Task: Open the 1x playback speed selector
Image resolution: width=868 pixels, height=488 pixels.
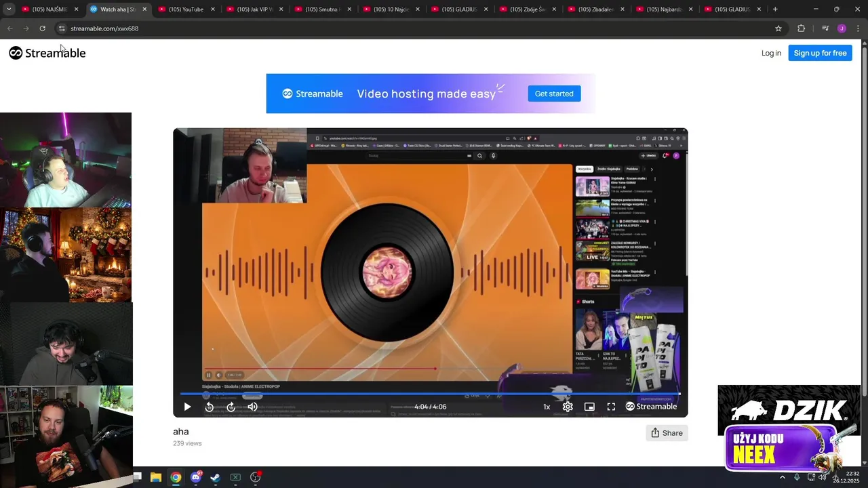Action: pyautogui.click(x=547, y=407)
